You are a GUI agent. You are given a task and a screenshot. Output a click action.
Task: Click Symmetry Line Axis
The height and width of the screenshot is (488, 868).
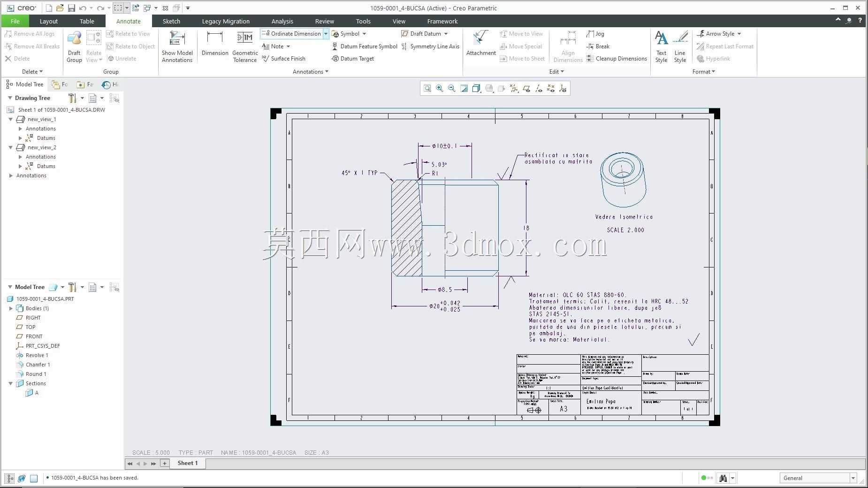tap(430, 46)
